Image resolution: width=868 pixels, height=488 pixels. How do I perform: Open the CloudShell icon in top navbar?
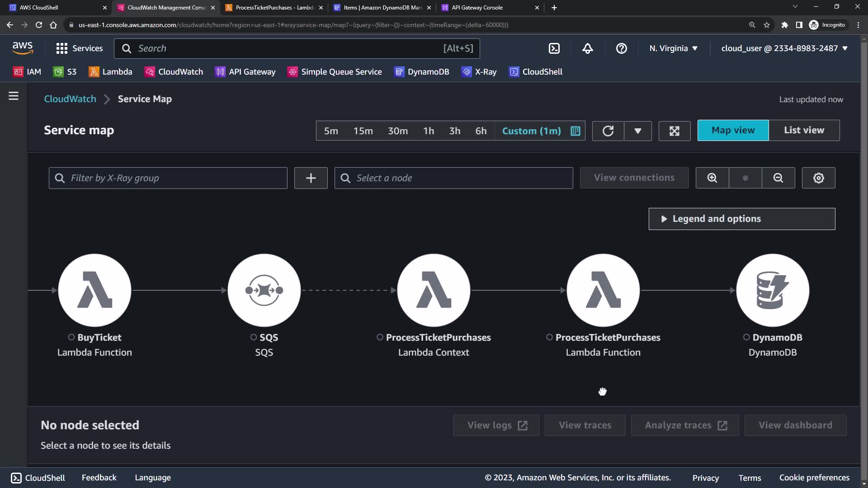[554, 48]
